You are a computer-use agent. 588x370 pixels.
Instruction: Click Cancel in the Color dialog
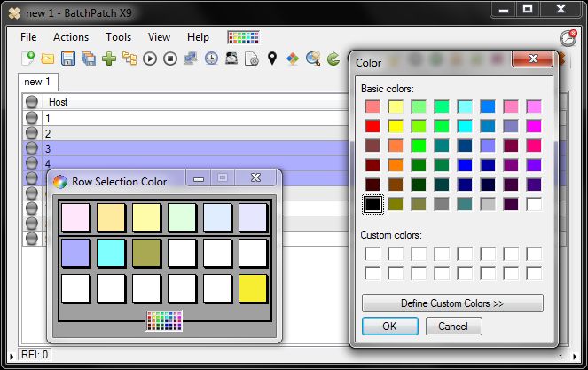(453, 327)
